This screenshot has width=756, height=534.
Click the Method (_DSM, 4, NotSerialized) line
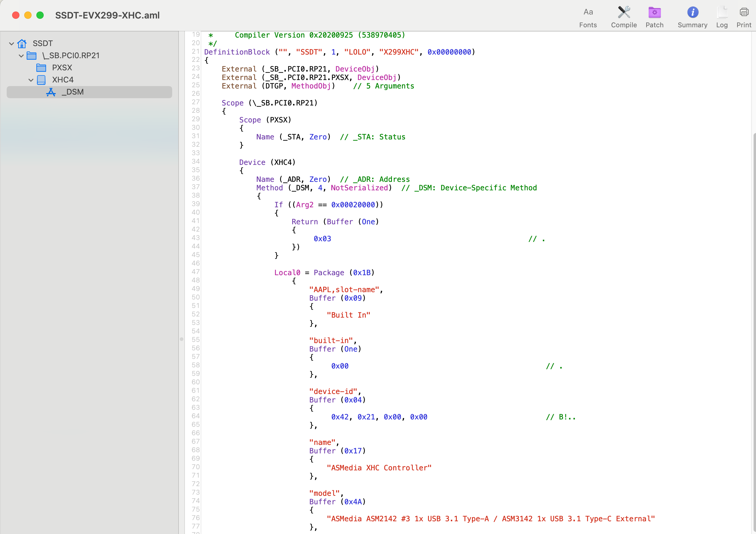point(324,188)
